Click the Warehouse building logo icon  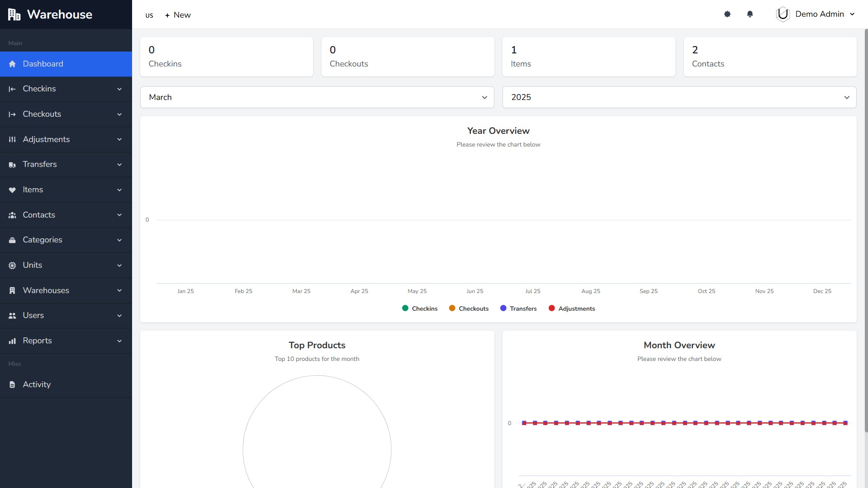pos(14,14)
